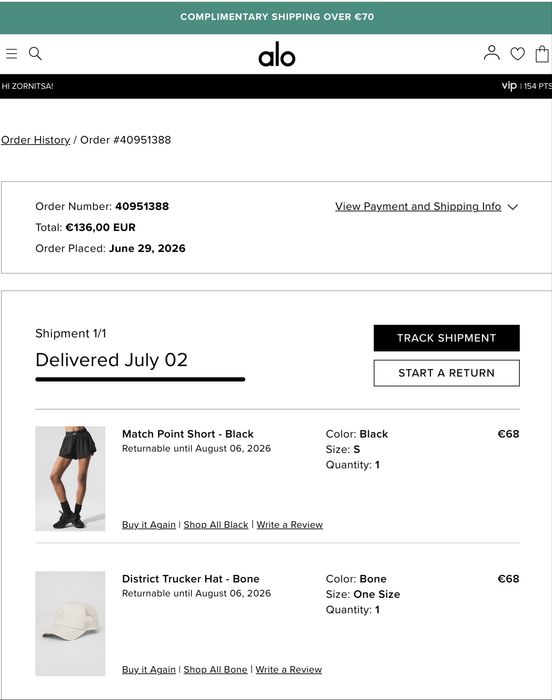Click the vip points badge
The width and height of the screenshot is (552, 700).
click(x=526, y=86)
